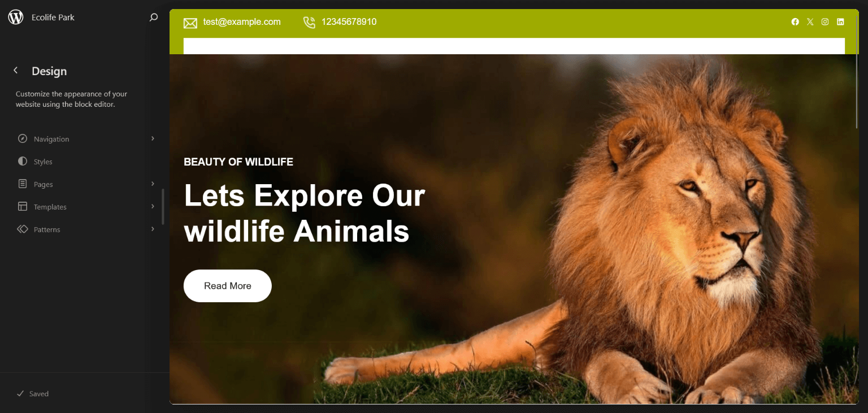Image resolution: width=868 pixels, height=413 pixels.
Task: Expand Templates using its chevron
Action: pos(153,206)
